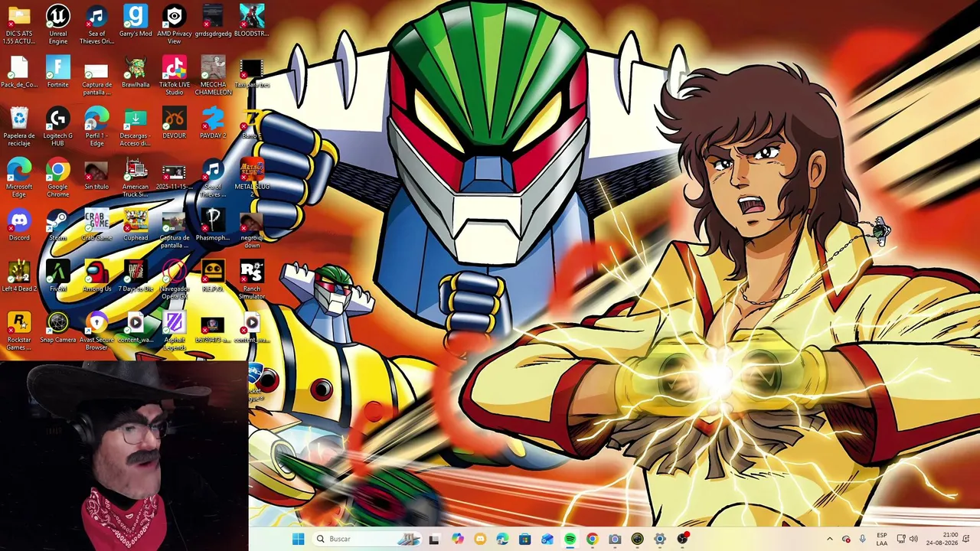The width and height of the screenshot is (980, 551).
Task: Open the Cuphead desktop icon
Action: pyautogui.click(x=135, y=226)
